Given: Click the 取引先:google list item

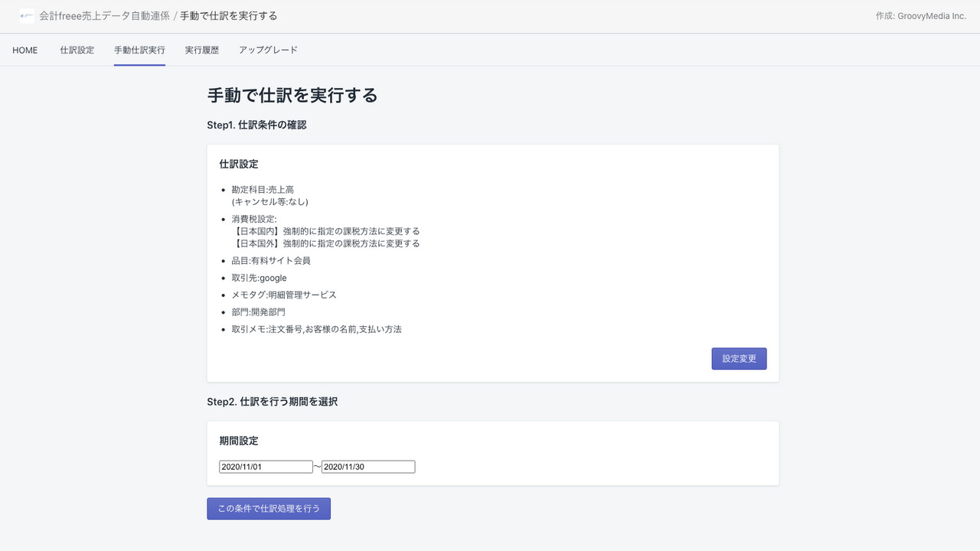Looking at the screenshot, I should 260,278.
